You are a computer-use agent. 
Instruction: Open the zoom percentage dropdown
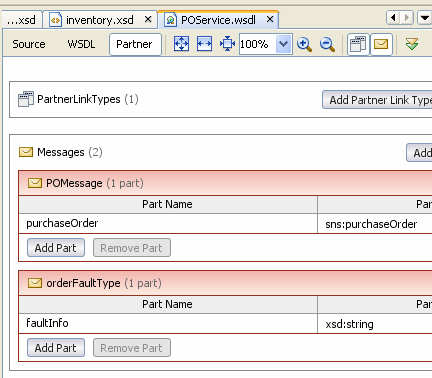[x=284, y=44]
